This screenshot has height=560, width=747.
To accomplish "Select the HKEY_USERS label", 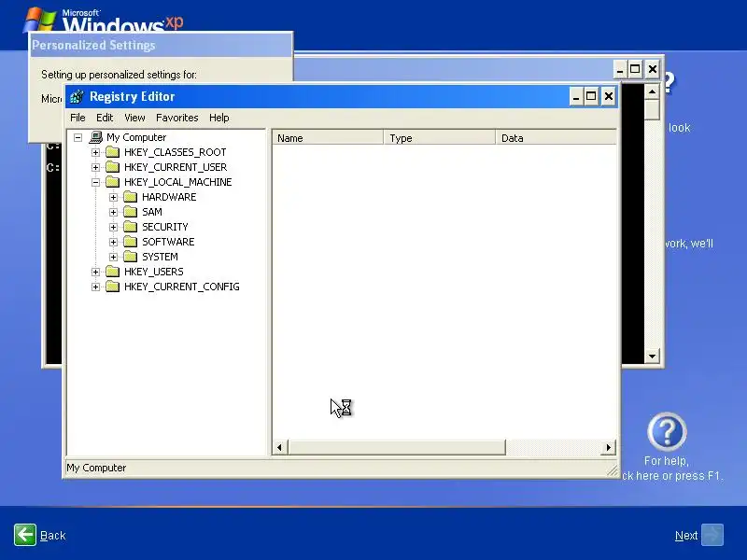I will (153, 272).
